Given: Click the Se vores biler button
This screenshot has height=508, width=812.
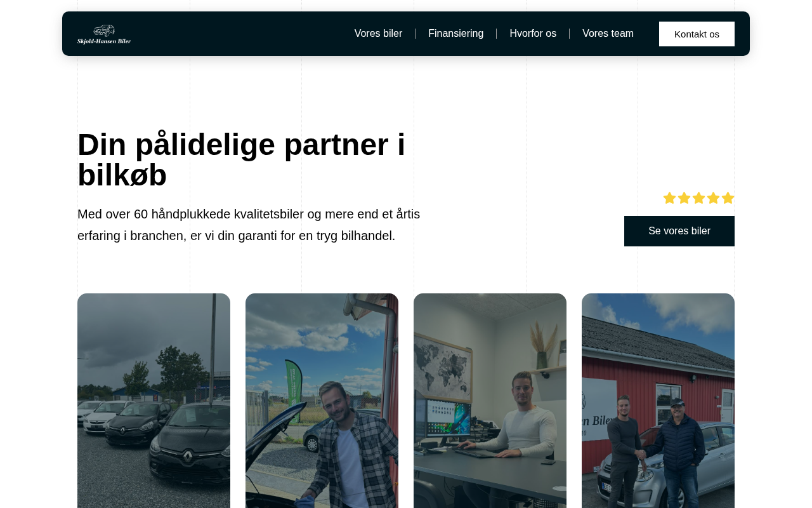Looking at the screenshot, I should pos(679,231).
